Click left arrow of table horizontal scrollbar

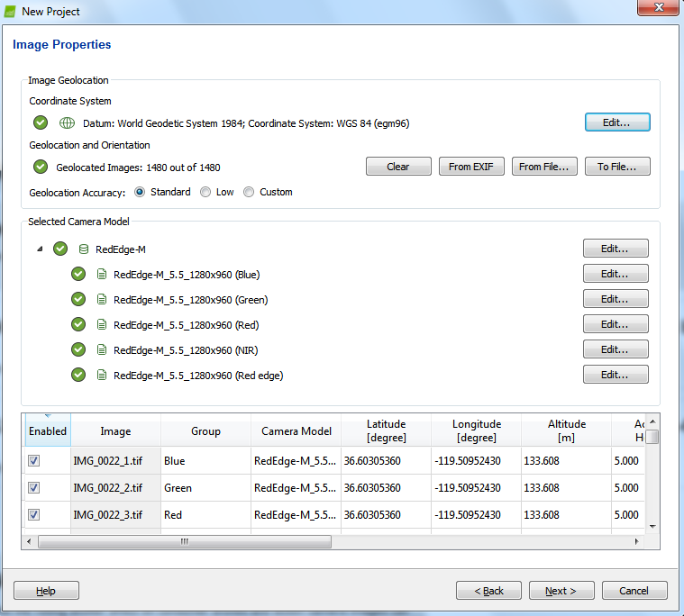pyautogui.click(x=29, y=541)
